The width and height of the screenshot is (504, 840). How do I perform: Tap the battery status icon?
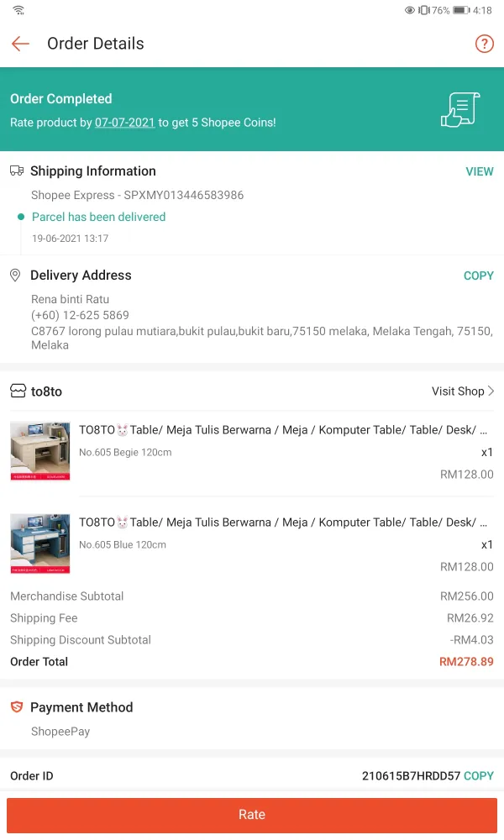[460, 10]
